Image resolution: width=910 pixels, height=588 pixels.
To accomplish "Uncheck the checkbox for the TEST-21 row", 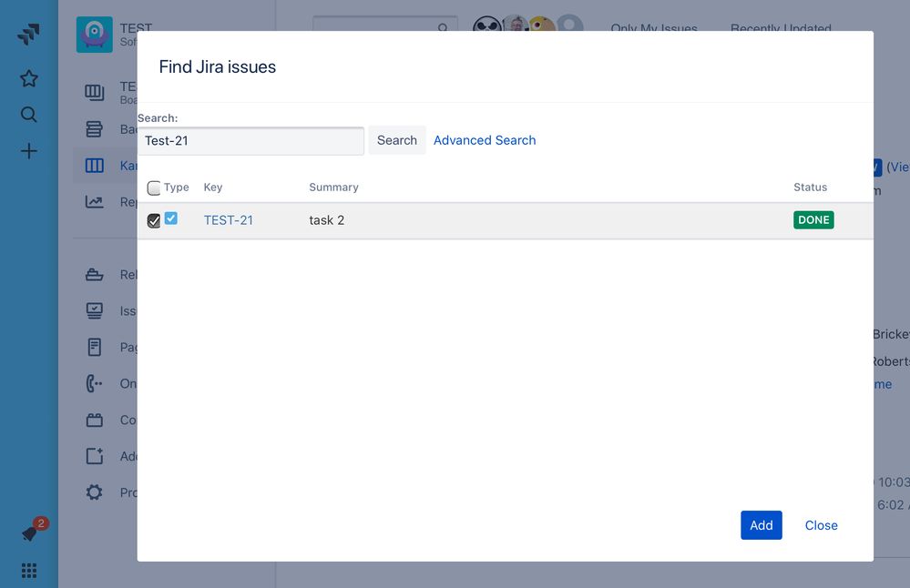I will (x=154, y=221).
